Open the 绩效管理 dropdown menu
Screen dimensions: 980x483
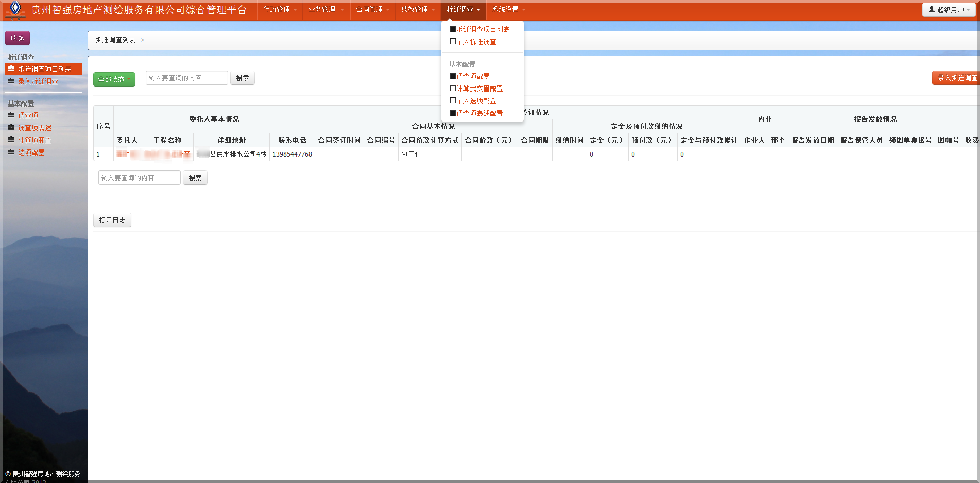pyautogui.click(x=418, y=10)
